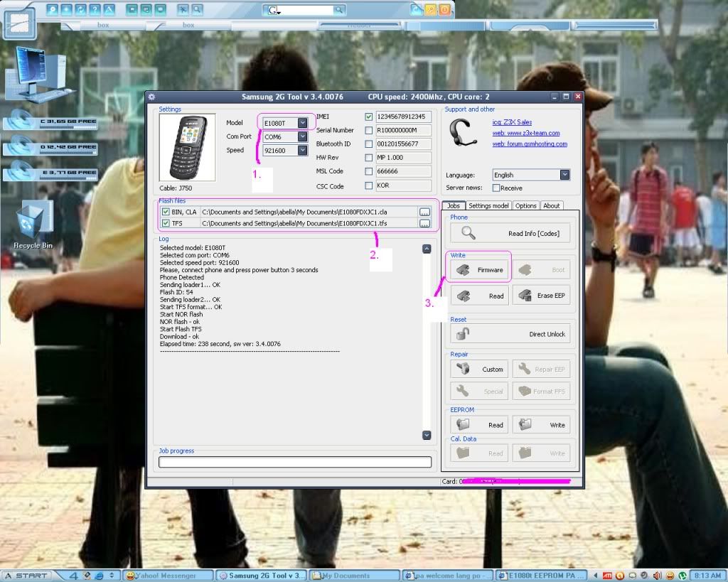
Task: Click the Erase EEP button
Action: pos(541,296)
